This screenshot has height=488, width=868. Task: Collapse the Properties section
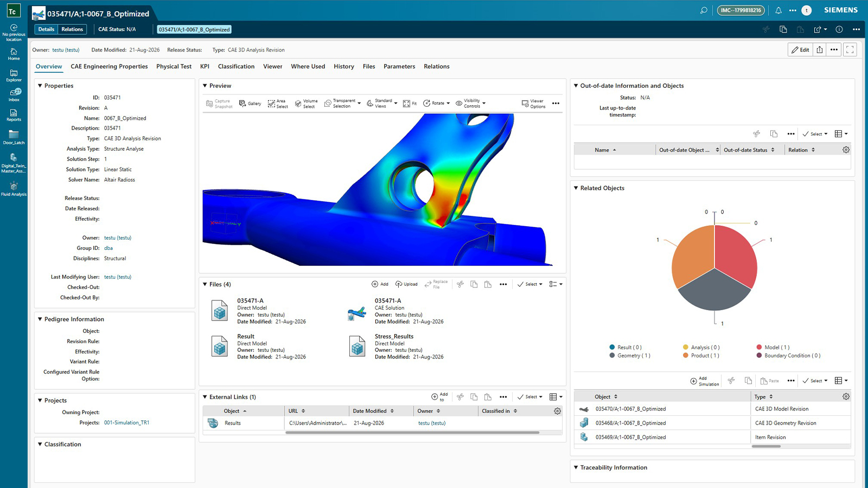tap(40, 86)
